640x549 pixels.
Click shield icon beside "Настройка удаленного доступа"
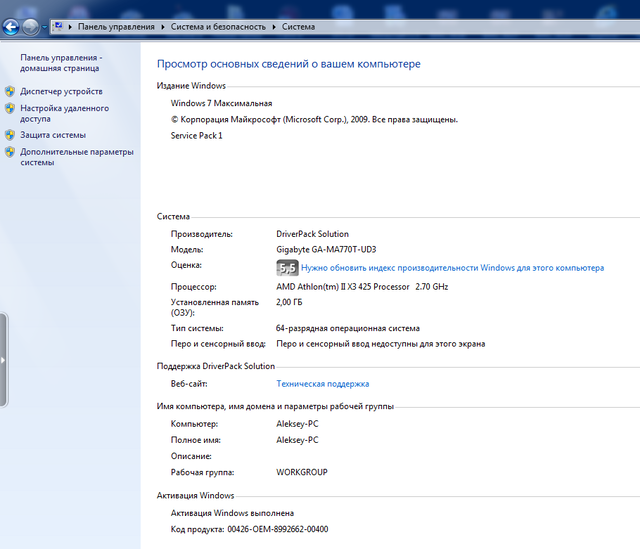[10, 109]
